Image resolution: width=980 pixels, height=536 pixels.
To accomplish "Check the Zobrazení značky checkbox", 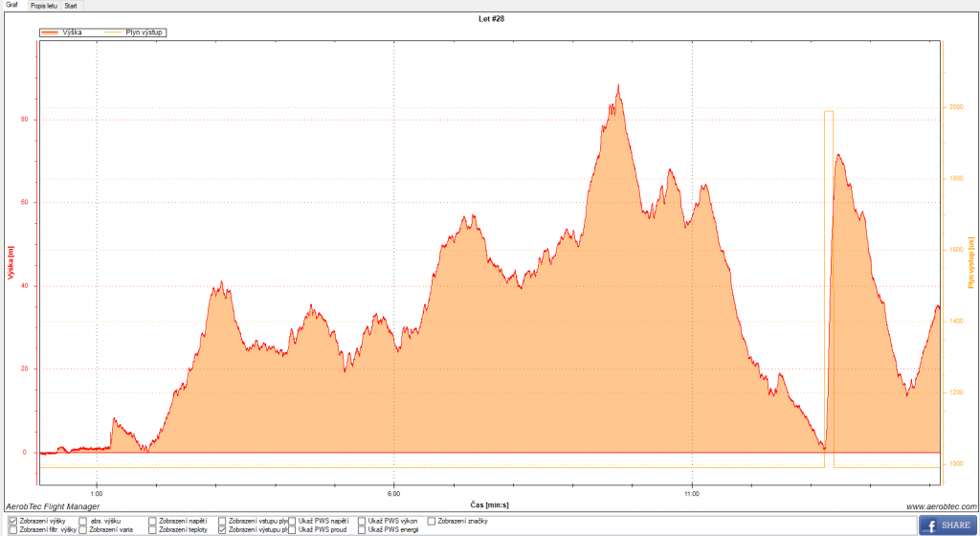I will [x=432, y=521].
